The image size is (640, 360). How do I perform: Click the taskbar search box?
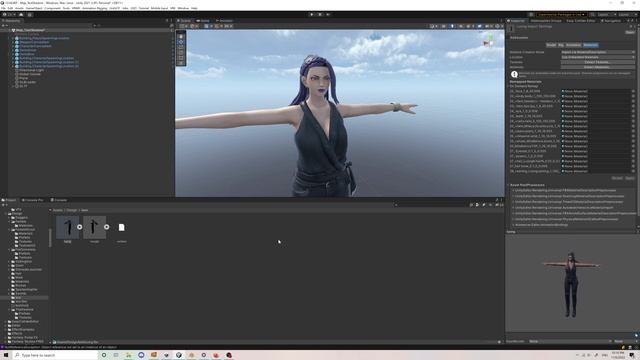tap(55, 355)
